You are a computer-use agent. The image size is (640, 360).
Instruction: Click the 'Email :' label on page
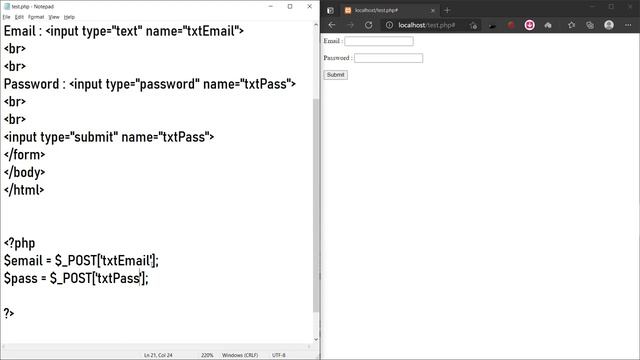[333, 41]
